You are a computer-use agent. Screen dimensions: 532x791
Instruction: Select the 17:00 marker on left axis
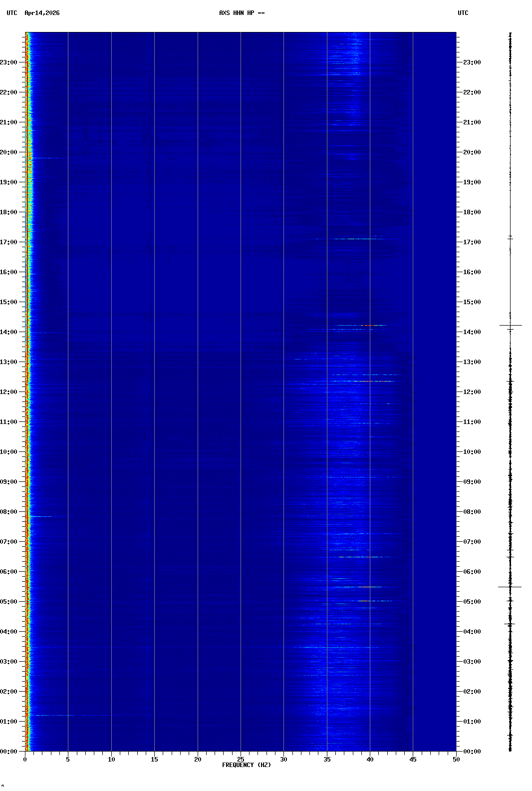(9, 242)
